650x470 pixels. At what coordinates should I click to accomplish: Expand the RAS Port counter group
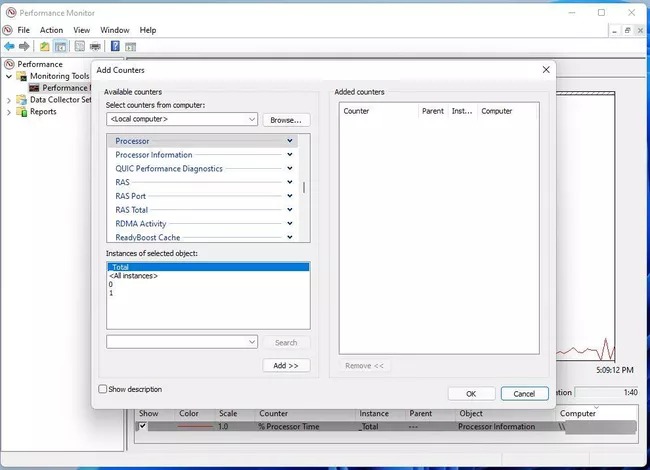point(290,196)
